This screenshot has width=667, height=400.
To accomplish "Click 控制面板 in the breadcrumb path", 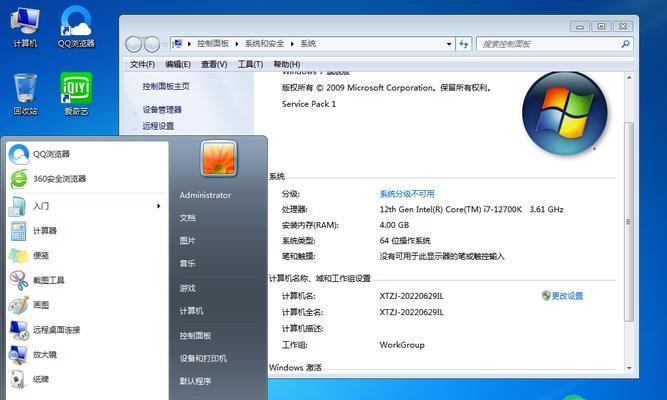I will [213, 44].
